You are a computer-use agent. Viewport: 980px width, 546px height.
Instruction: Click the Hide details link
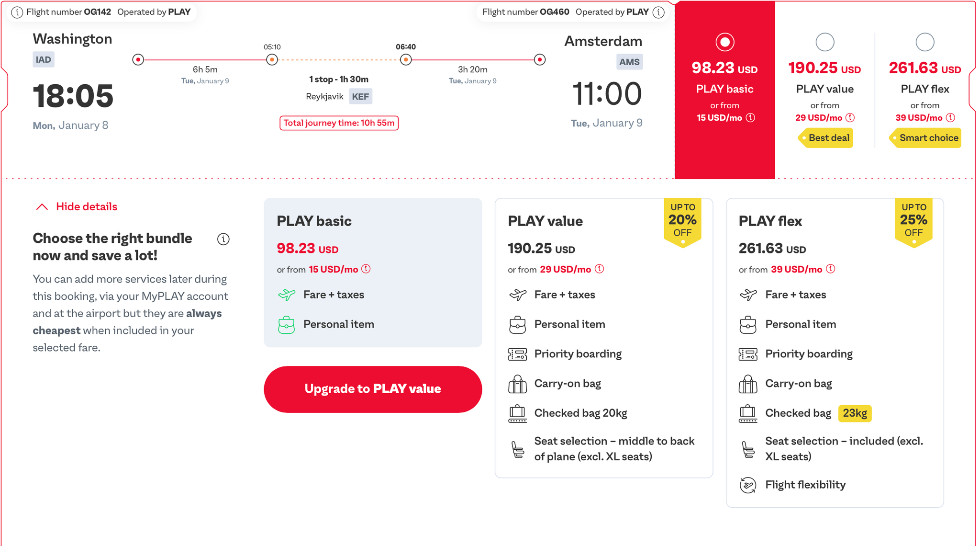[86, 206]
